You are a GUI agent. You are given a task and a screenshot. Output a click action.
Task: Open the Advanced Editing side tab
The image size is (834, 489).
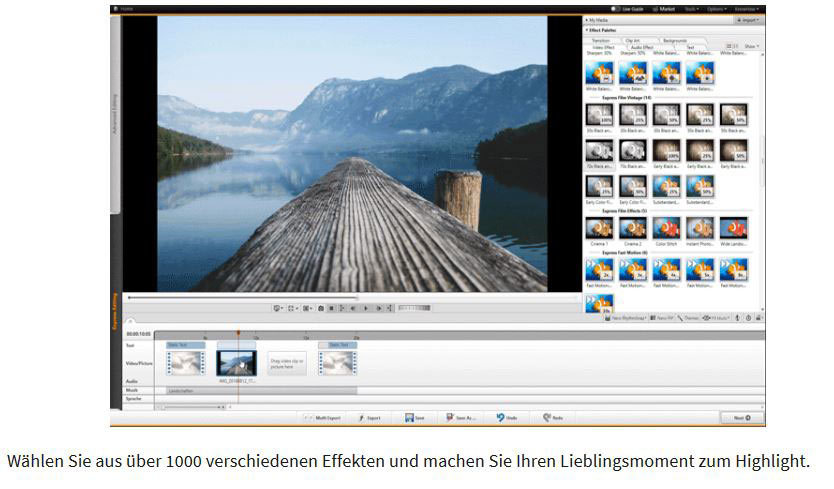click(x=115, y=114)
